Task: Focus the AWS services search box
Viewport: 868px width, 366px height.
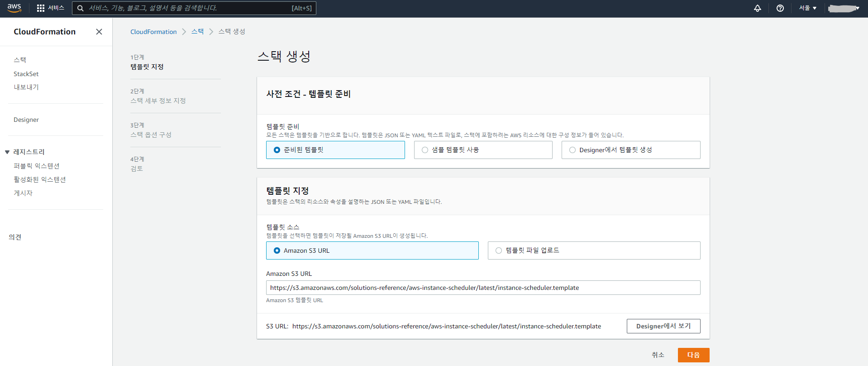Action: tap(194, 8)
